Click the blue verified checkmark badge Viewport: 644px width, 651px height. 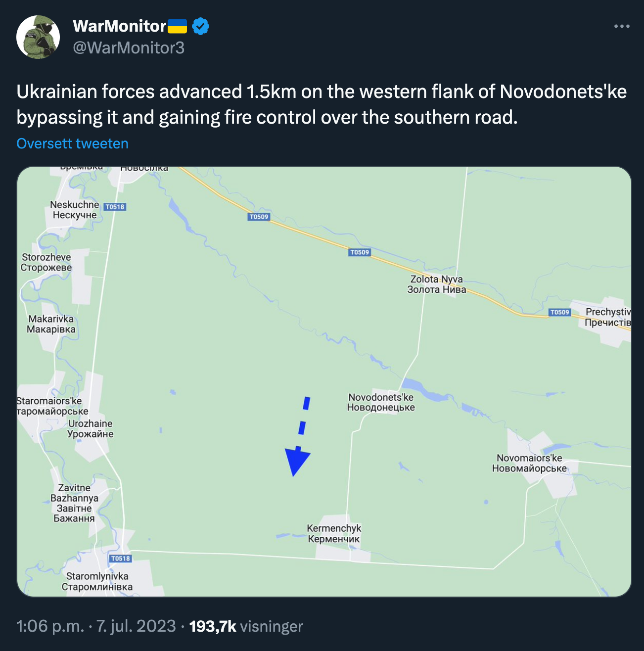(200, 26)
